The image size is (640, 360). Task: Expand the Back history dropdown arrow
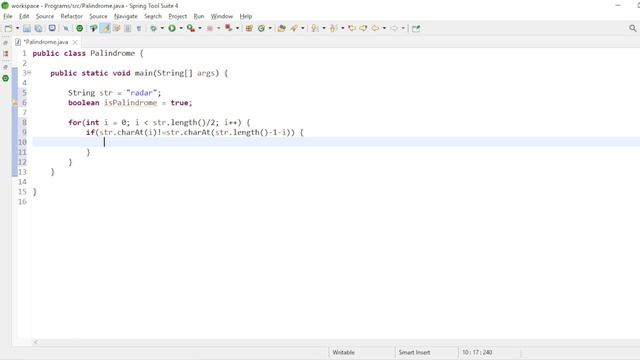384,28
